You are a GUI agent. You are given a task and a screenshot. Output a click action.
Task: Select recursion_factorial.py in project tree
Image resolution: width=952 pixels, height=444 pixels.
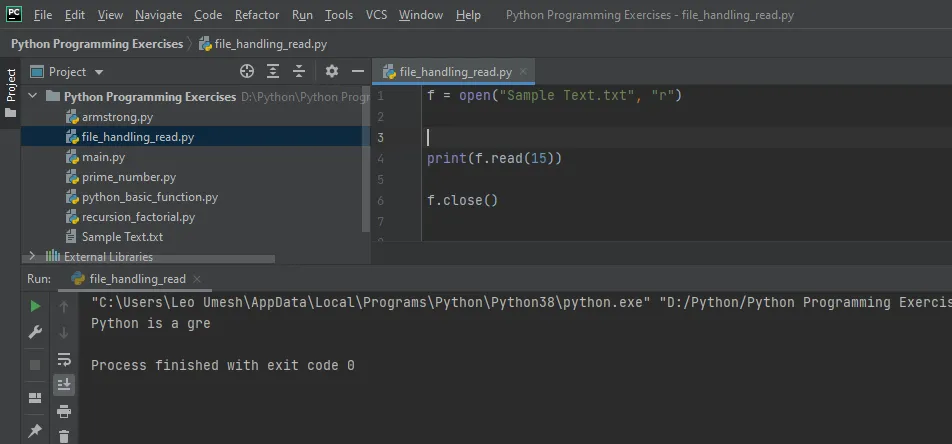click(x=138, y=217)
